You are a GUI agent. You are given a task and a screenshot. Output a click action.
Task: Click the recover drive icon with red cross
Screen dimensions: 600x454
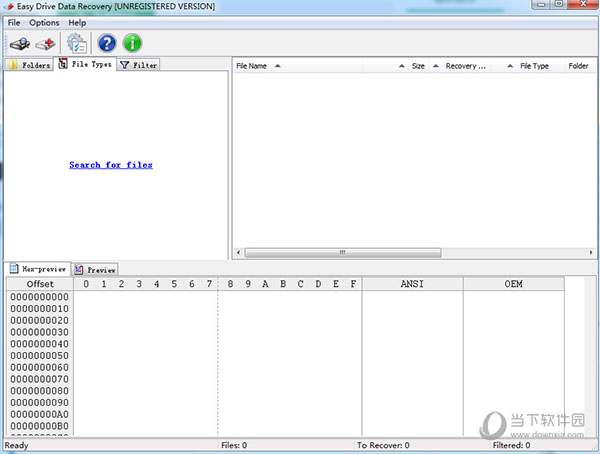pyautogui.click(x=46, y=43)
